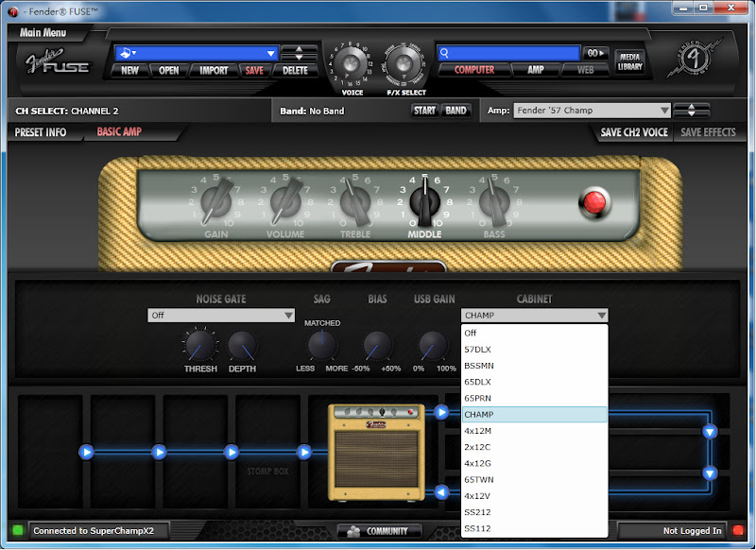Select 4x12M cabinet option
This screenshot has width=756, height=550.
click(534, 431)
